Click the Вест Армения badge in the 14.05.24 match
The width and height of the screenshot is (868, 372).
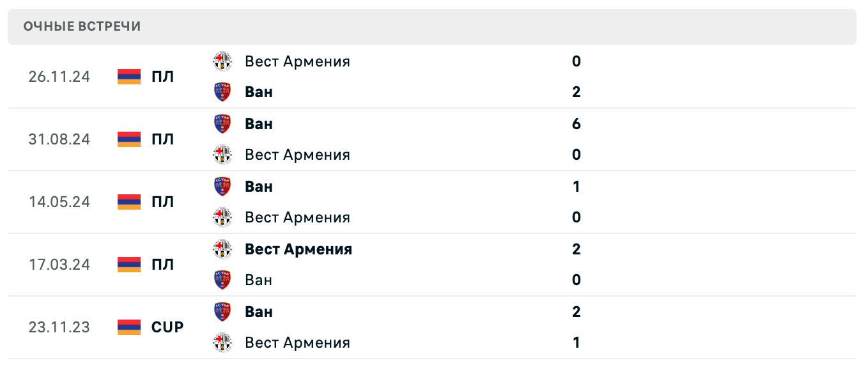[x=222, y=217]
